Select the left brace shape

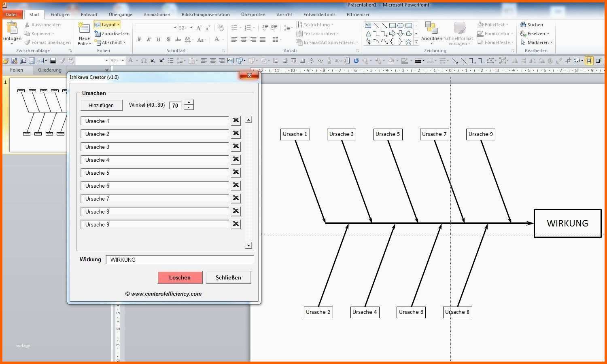click(x=393, y=42)
